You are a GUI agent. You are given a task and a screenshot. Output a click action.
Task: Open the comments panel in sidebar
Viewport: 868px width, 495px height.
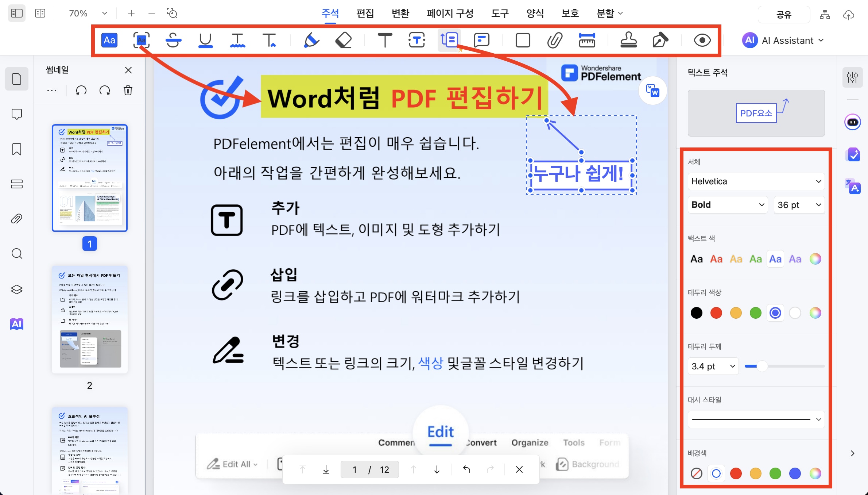coord(17,114)
